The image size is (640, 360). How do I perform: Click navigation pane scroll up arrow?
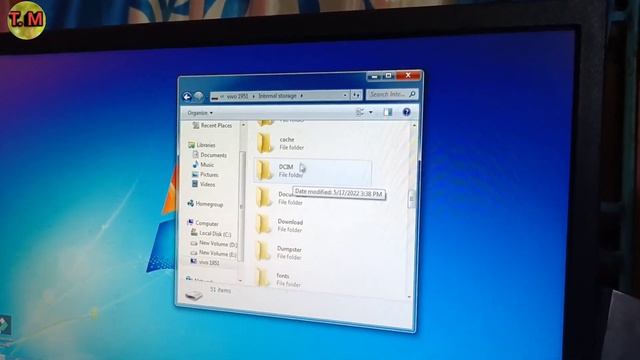(243, 125)
